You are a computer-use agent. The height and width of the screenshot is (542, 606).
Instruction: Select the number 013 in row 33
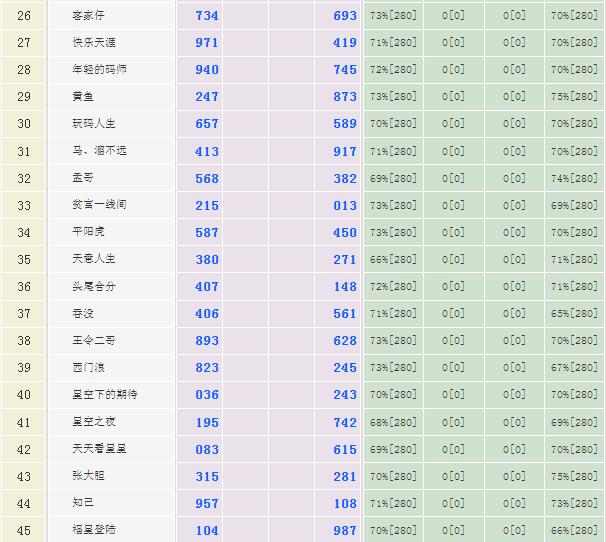pos(345,205)
